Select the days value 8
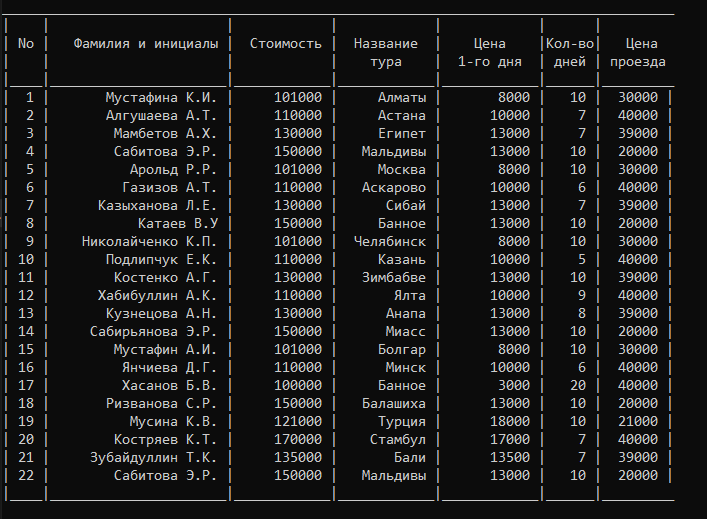Viewport: 707px width, 519px height. [x=582, y=313]
